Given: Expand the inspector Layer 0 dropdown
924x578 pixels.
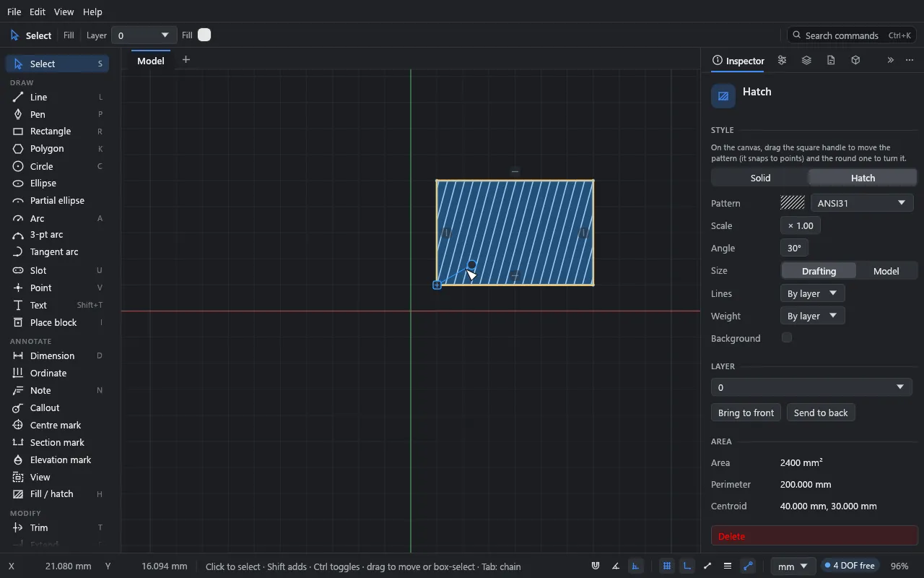Looking at the screenshot, I should 811,387.
